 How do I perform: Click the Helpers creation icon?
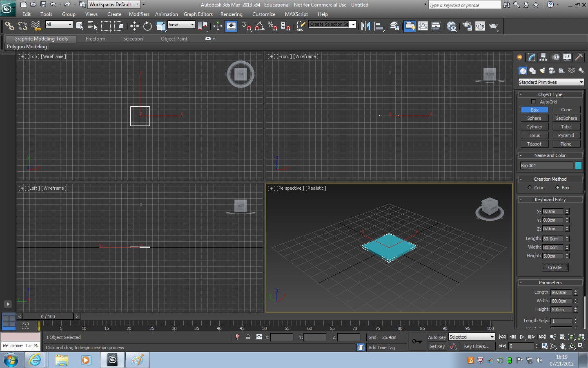561,70
